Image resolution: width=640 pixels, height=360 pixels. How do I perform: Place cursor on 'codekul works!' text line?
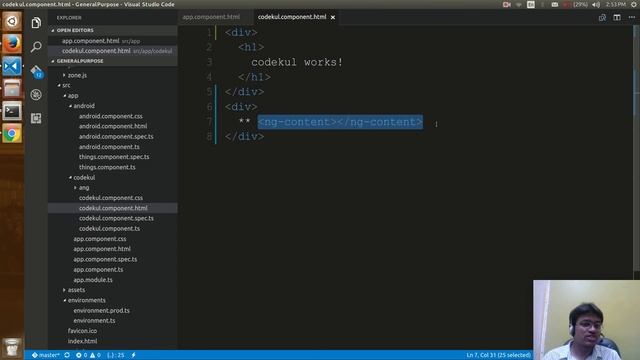point(297,62)
